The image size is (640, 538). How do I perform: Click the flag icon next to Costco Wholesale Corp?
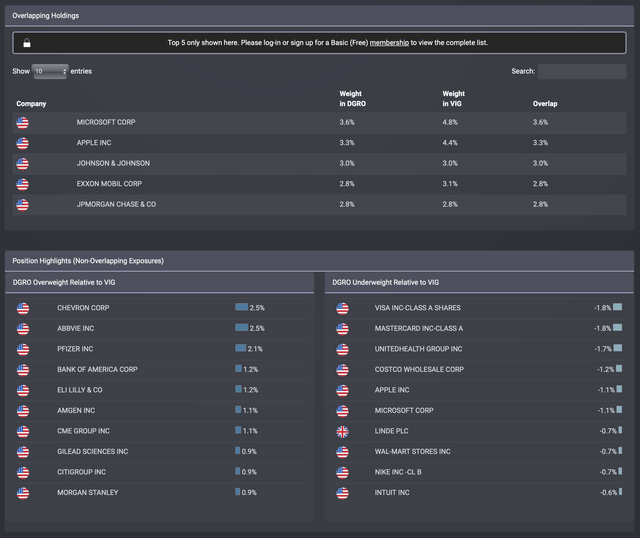point(342,370)
